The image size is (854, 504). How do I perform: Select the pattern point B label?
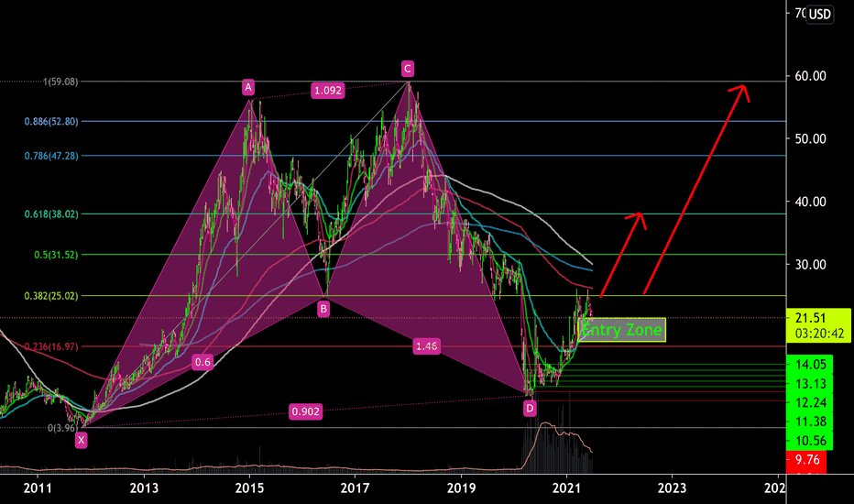323,310
